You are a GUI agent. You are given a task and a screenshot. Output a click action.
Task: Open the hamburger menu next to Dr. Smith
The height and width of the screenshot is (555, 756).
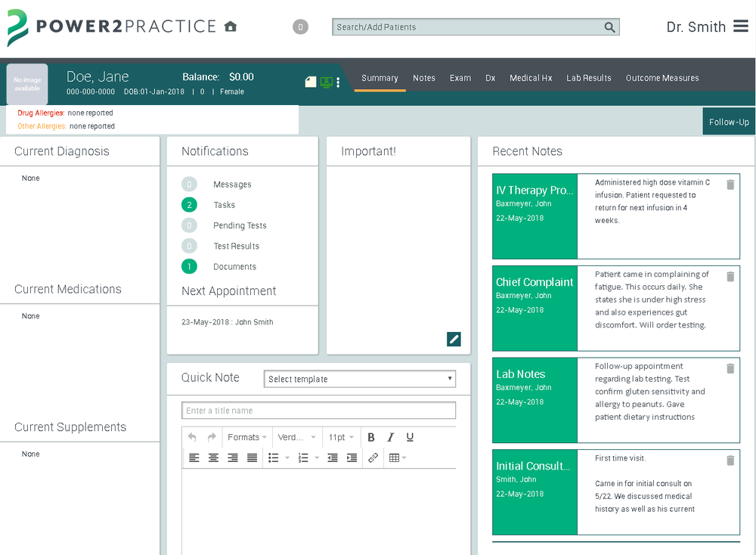pos(742,26)
